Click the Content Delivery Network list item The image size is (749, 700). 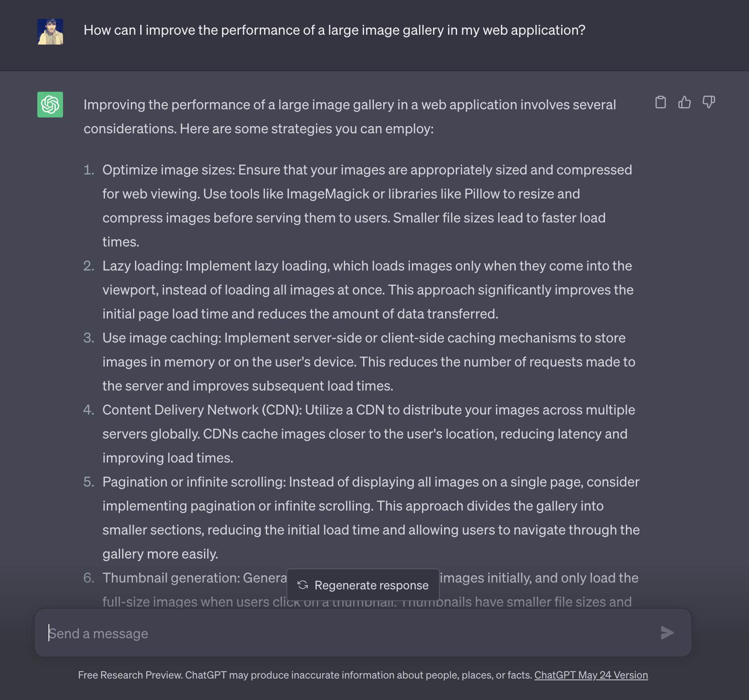pyautogui.click(x=368, y=434)
